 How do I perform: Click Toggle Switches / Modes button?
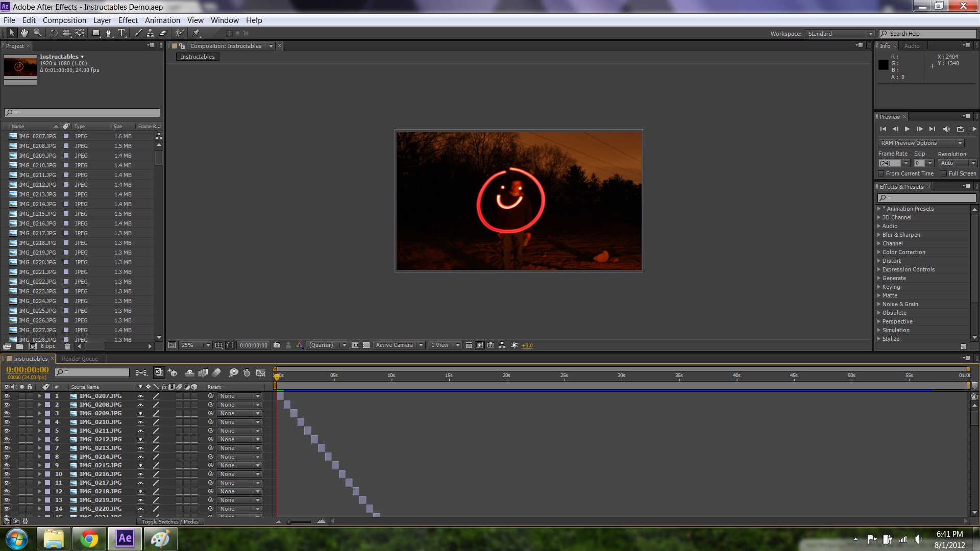169,521
